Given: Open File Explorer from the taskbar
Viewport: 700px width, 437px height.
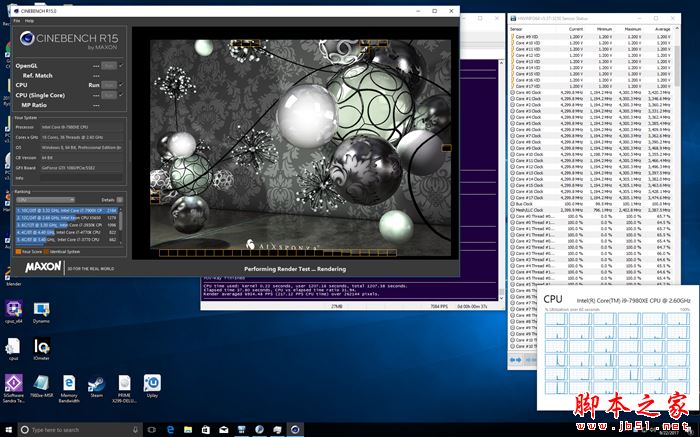Looking at the screenshot, I should click(x=188, y=430).
